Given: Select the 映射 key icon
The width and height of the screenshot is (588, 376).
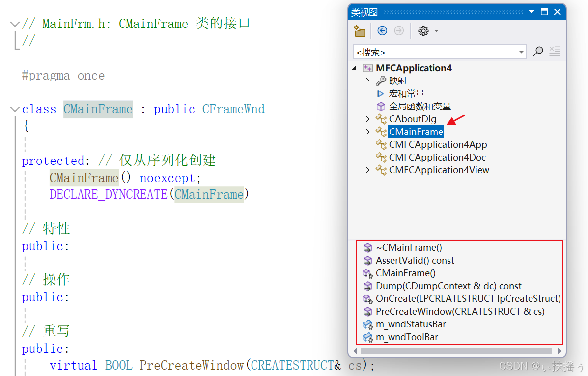Looking at the screenshot, I should 381,81.
